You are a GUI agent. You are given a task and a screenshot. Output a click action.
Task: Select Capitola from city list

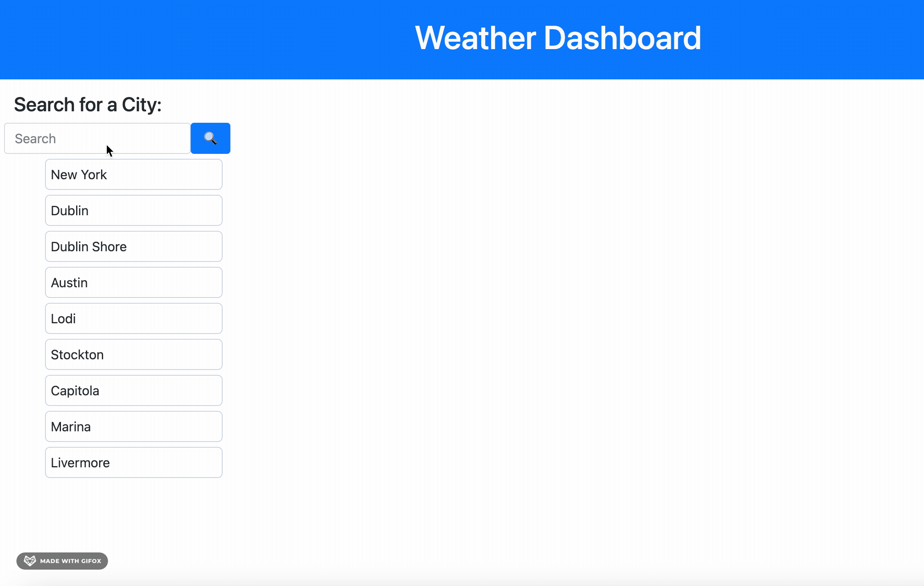[133, 390]
